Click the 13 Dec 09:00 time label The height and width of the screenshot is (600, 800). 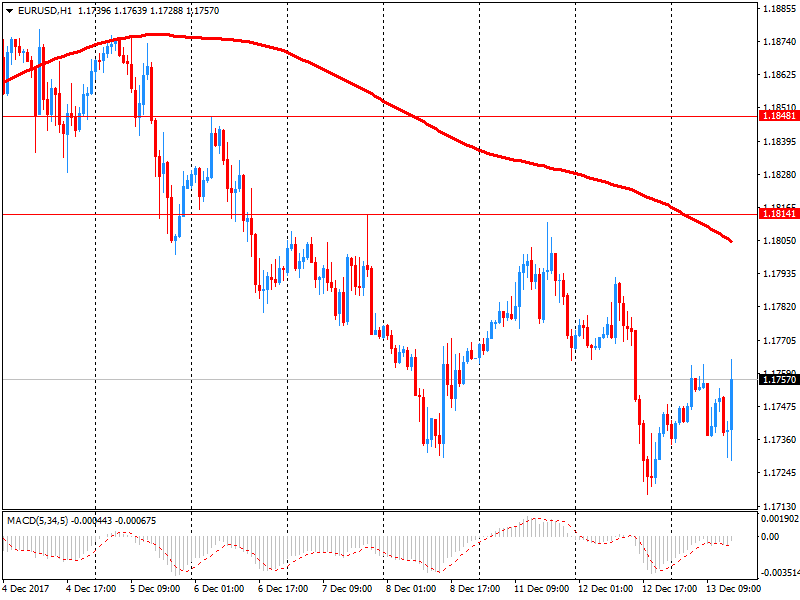tap(733, 589)
